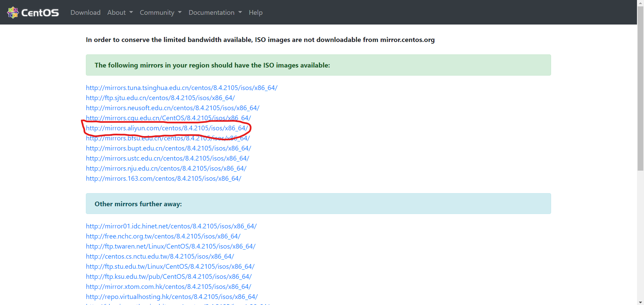Open the mirrors.aliyun.com mirror link
Image resolution: width=644 pixels, height=305 pixels.
(167, 128)
